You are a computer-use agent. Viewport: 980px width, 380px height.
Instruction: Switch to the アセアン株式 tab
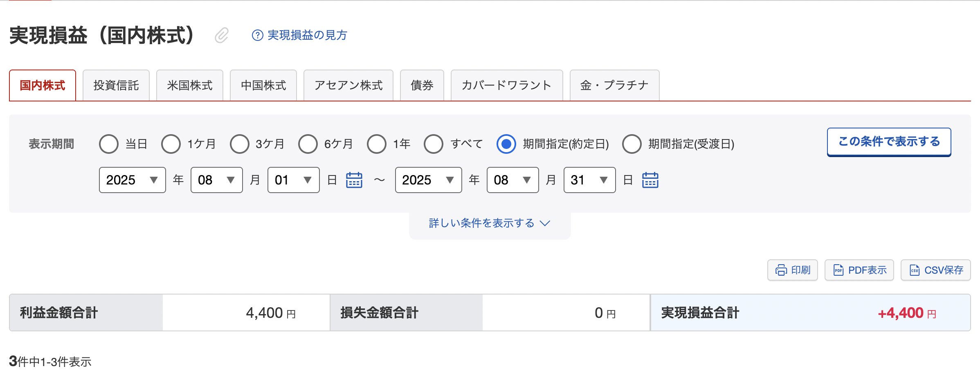348,85
